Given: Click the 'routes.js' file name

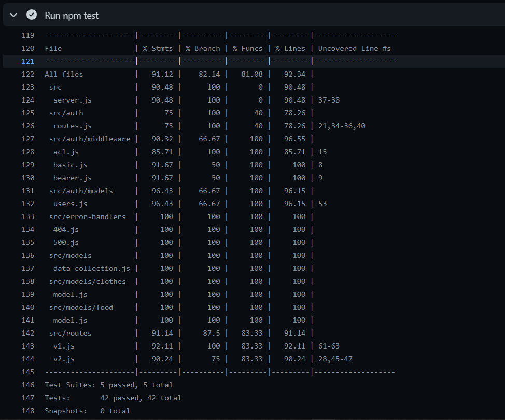Looking at the screenshot, I should tap(73, 126).
